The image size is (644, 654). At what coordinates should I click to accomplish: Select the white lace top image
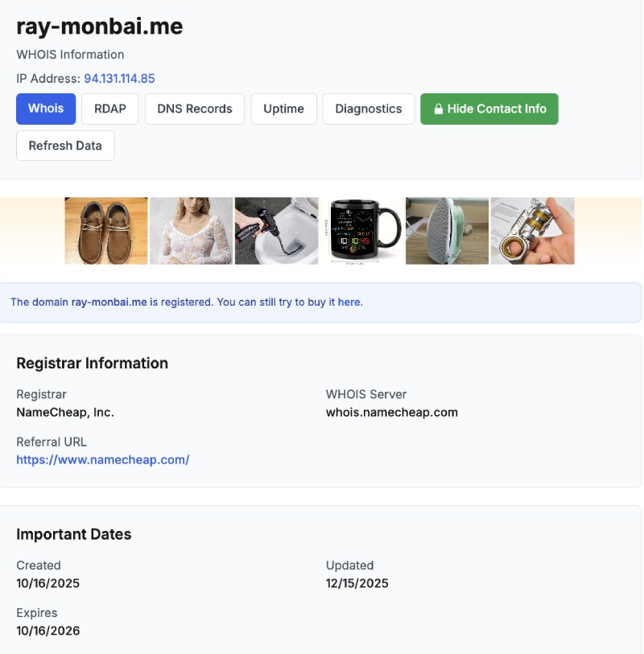coord(191,231)
